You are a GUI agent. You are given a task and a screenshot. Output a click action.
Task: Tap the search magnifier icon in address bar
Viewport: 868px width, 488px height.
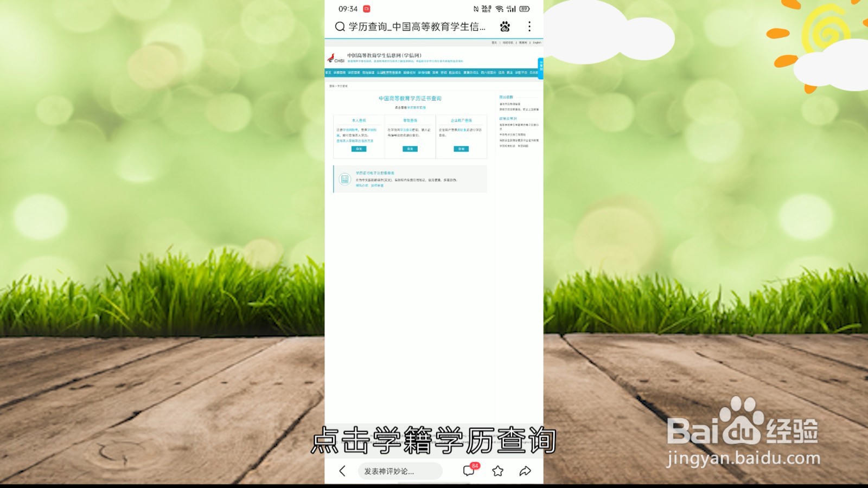(x=340, y=27)
